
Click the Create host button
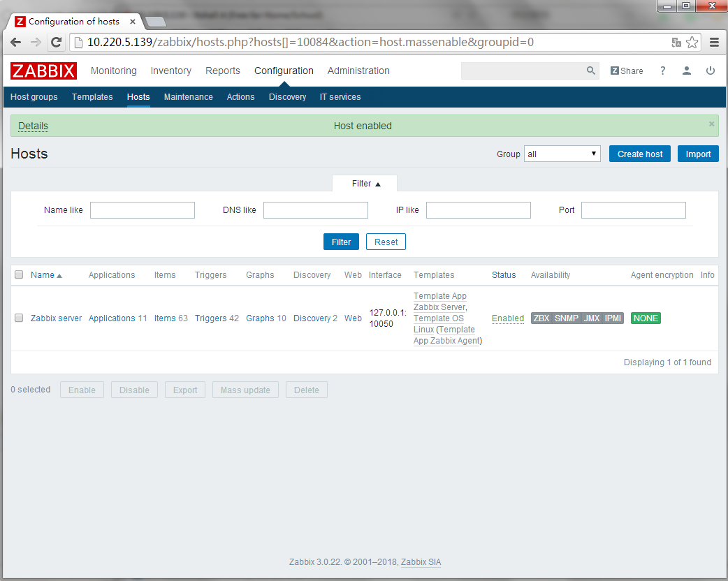coord(640,154)
